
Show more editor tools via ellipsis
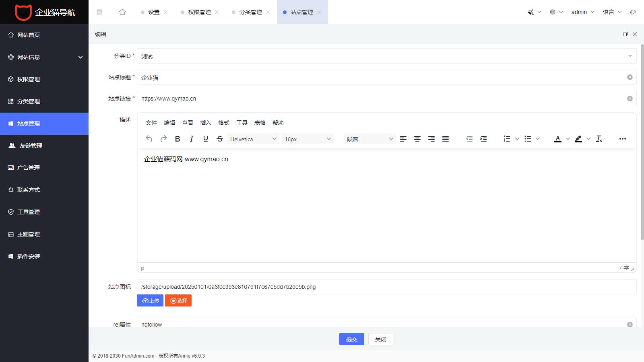pos(623,139)
